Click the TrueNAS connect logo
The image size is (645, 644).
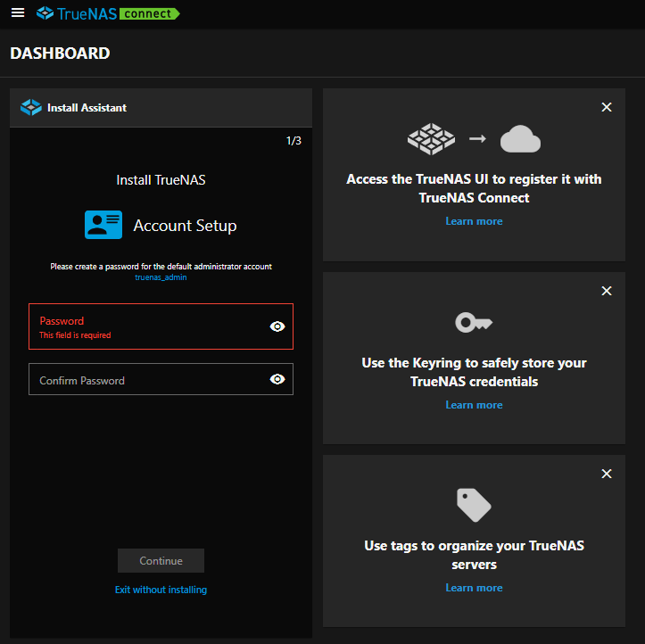tap(108, 13)
